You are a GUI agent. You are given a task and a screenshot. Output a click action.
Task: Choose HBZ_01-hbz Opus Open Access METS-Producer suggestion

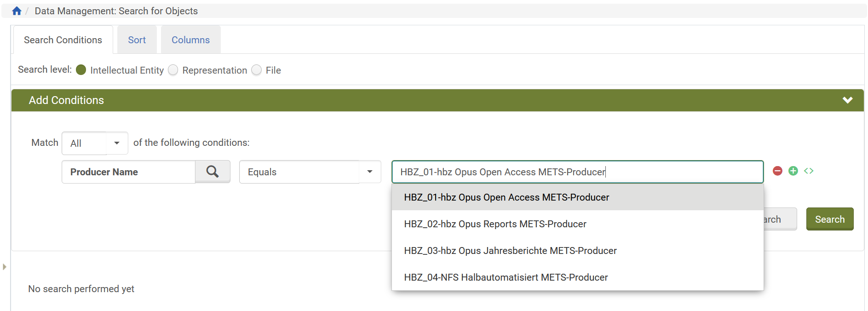pos(506,197)
